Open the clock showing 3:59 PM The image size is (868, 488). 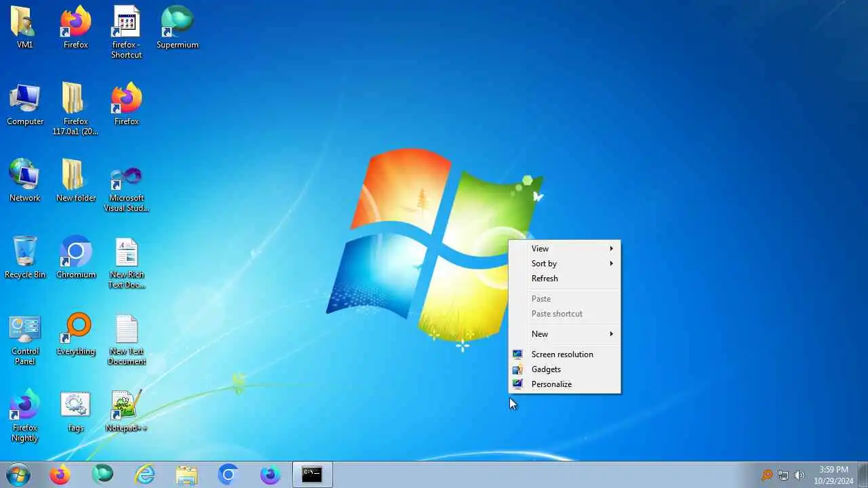[833, 474]
